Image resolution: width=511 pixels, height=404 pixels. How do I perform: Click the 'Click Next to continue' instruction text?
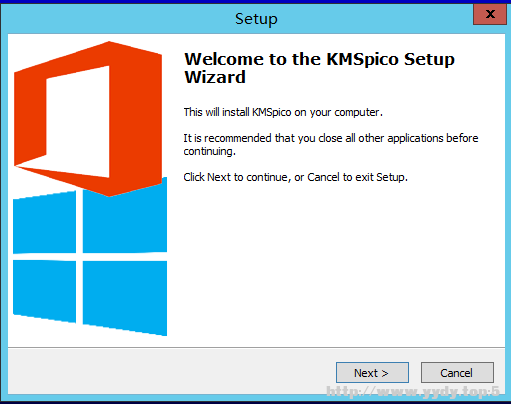[x=295, y=177]
